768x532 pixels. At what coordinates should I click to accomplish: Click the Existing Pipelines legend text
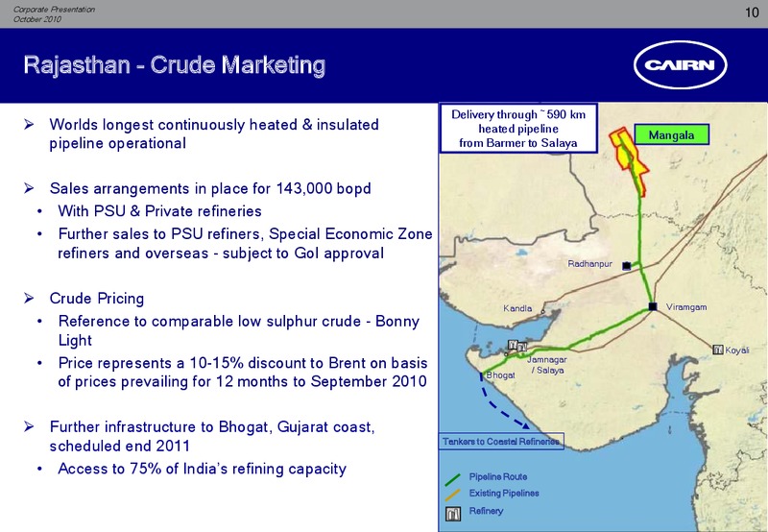(504, 494)
